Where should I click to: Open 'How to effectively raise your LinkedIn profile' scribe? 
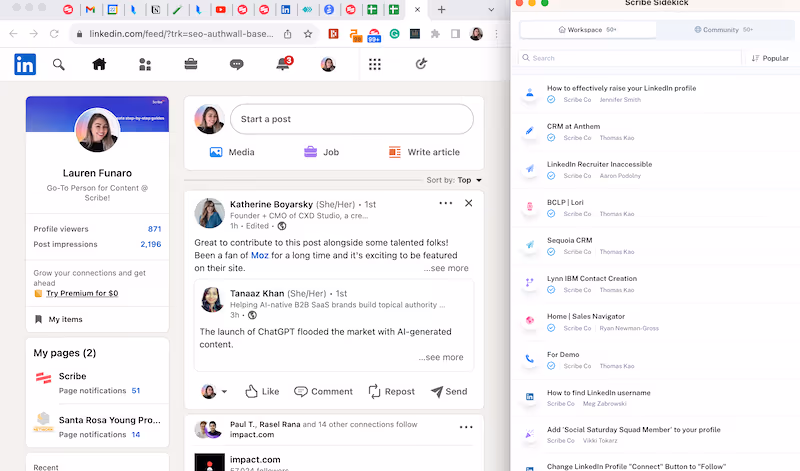click(621, 88)
